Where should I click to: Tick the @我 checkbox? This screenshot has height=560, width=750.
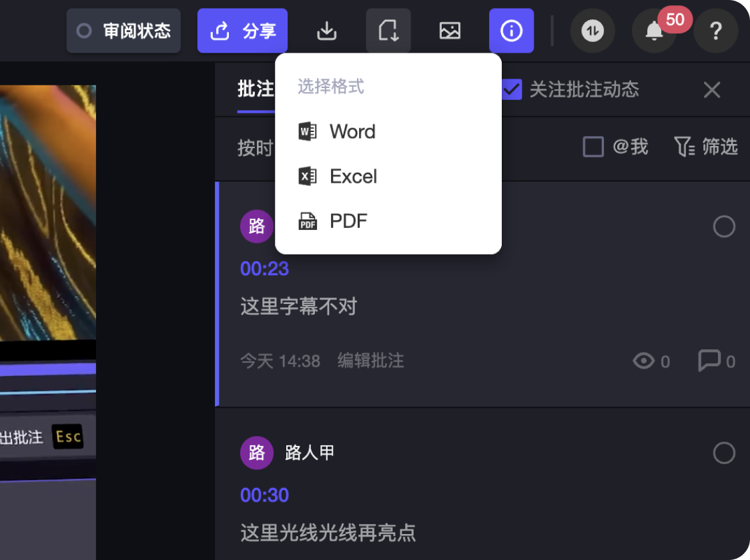click(593, 147)
